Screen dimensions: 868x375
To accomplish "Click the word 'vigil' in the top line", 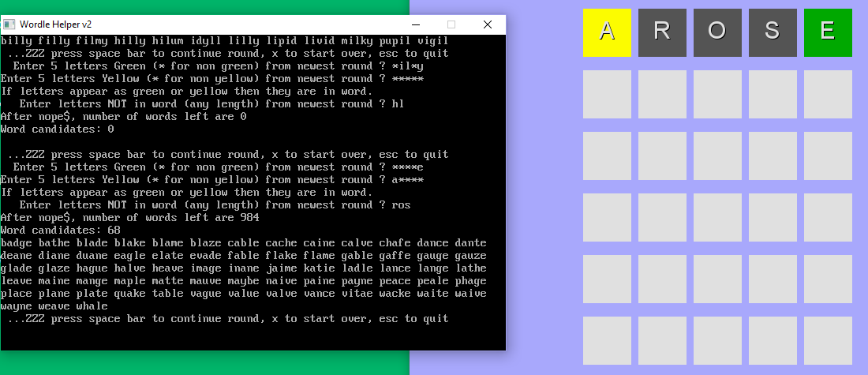I will (x=433, y=41).
